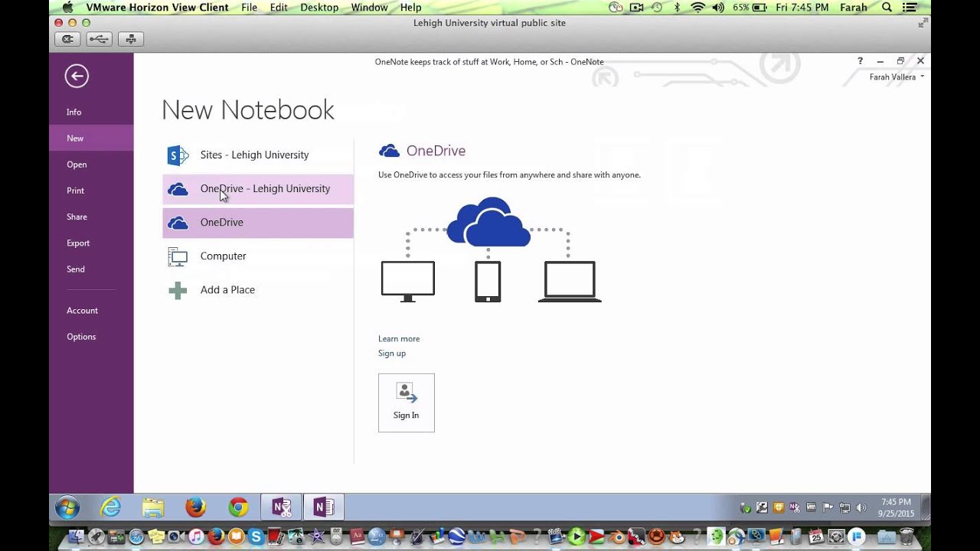Choose Computer as notebook location
Image resolution: width=980 pixels, height=551 pixels.
pyautogui.click(x=258, y=256)
